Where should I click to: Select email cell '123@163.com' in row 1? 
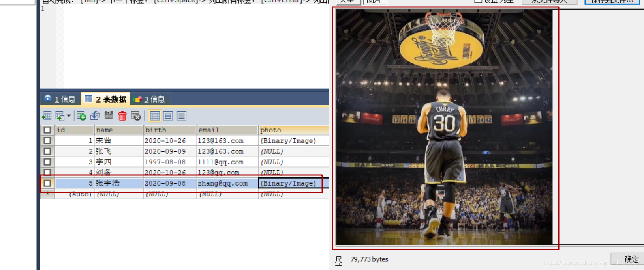[x=227, y=141]
